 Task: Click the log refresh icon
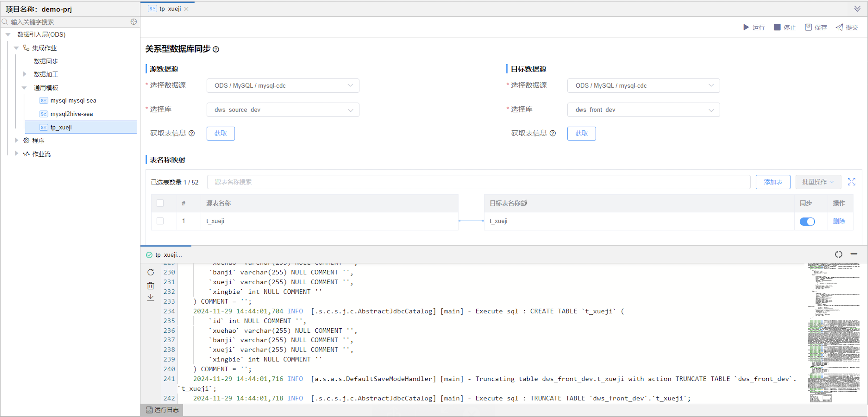click(x=151, y=272)
